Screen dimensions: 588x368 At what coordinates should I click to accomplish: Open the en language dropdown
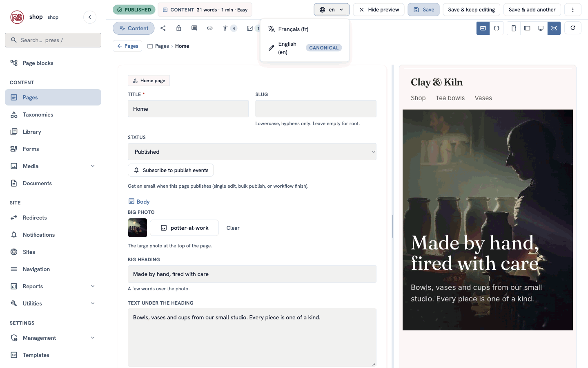point(332,10)
